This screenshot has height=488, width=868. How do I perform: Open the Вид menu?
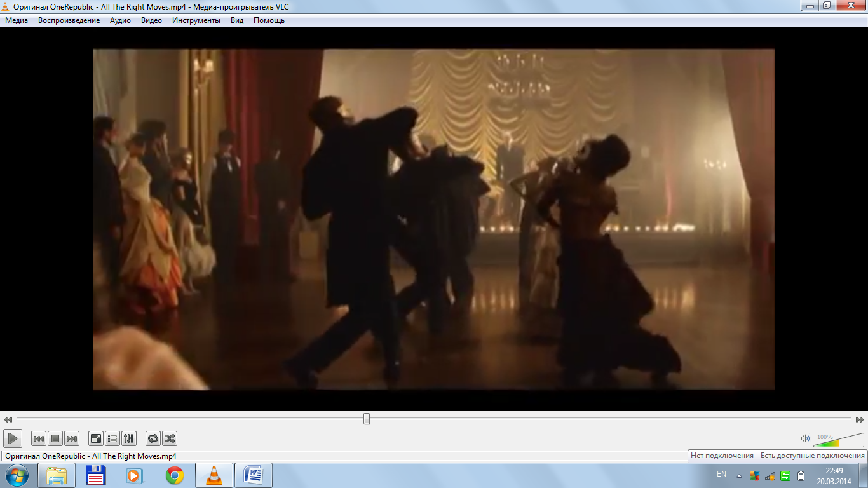point(237,20)
